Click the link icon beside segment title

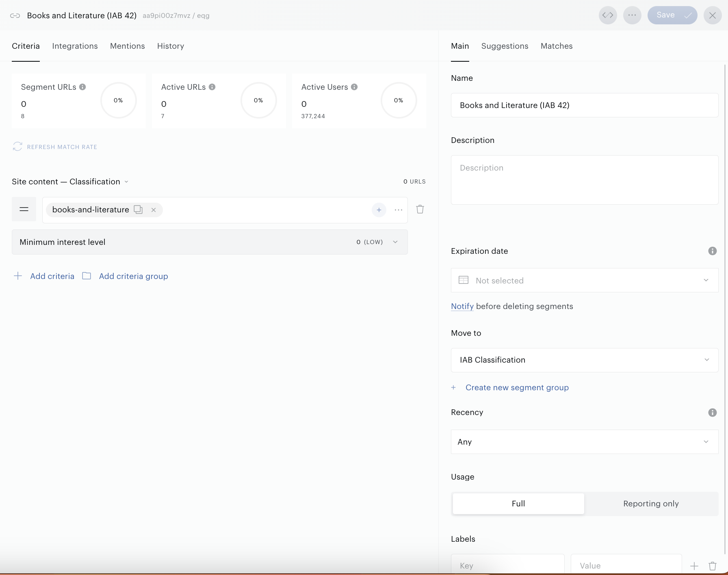(x=15, y=15)
